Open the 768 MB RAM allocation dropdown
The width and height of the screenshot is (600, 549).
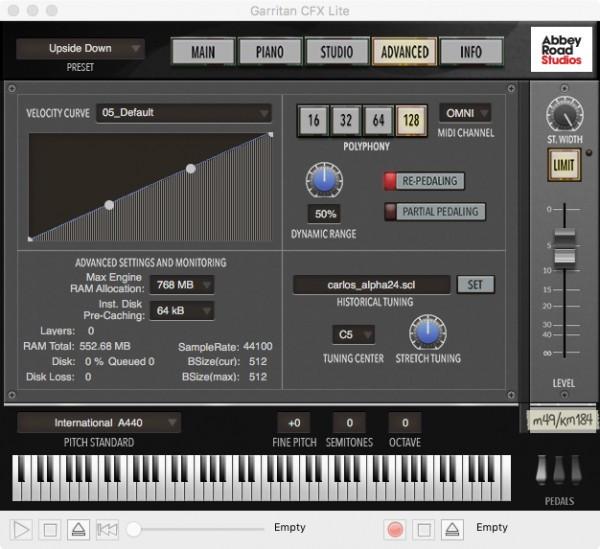point(181,285)
